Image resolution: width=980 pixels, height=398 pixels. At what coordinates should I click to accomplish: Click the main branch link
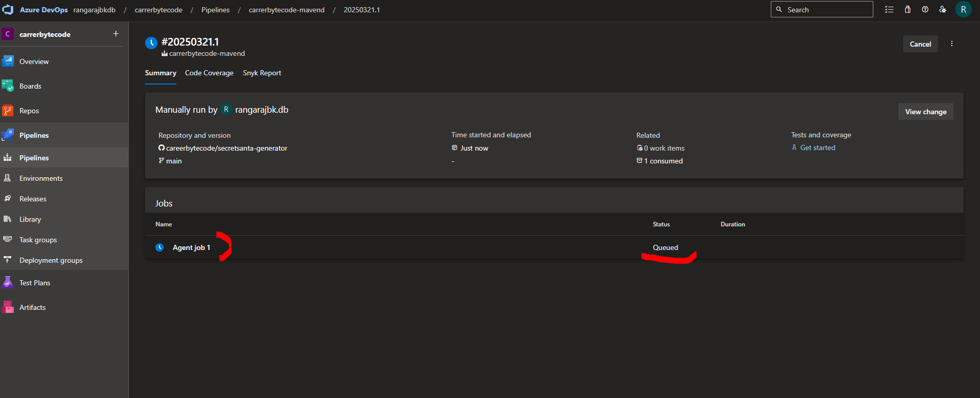174,161
